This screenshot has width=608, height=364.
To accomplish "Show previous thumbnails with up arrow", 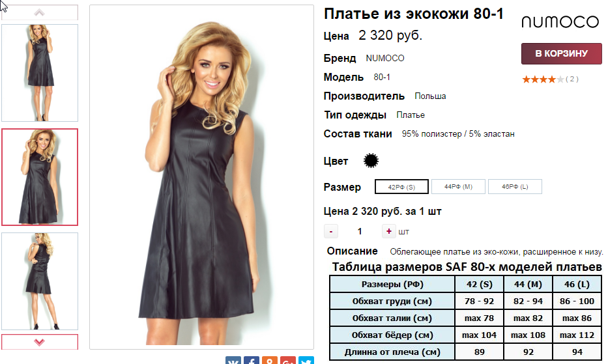I will click(40, 13).
